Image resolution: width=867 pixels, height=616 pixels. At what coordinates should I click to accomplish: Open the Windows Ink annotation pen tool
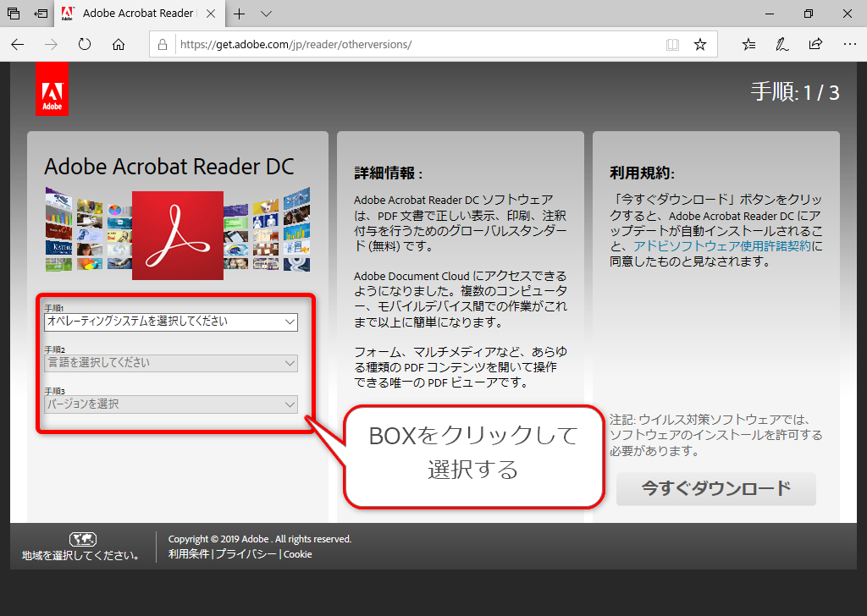(x=781, y=44)
